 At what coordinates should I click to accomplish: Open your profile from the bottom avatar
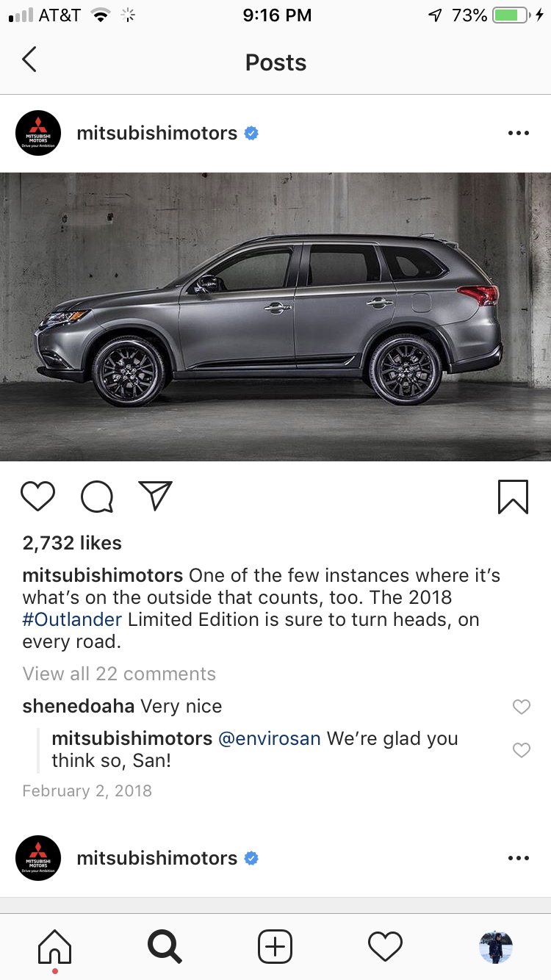click(496, 947)
